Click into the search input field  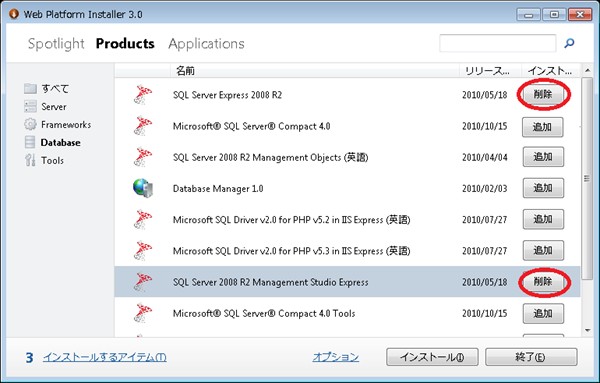[497, 43]
